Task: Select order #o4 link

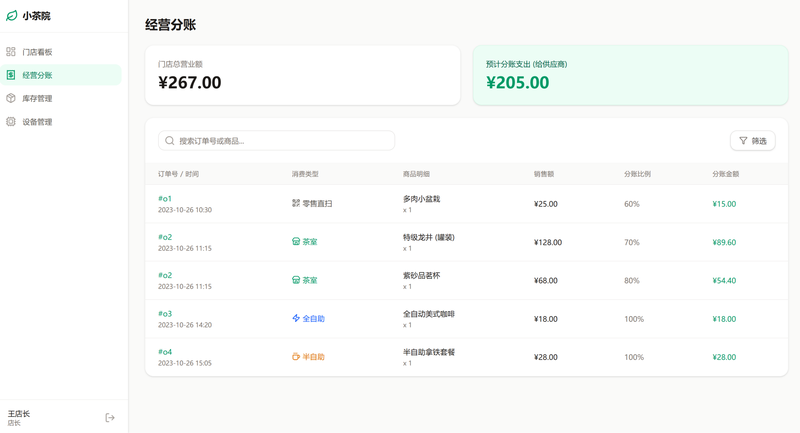Action: click(x=165, y=352)
